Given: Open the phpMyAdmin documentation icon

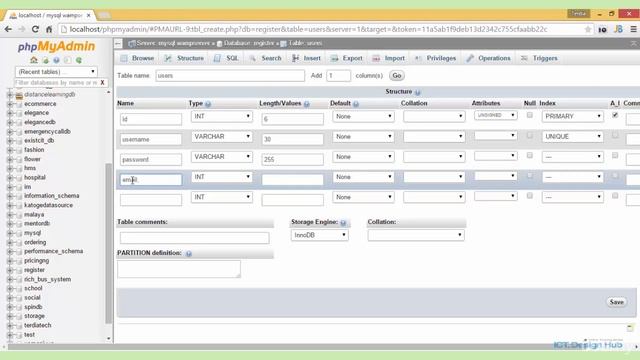Looking at the screenshot, I should point(67,60).
